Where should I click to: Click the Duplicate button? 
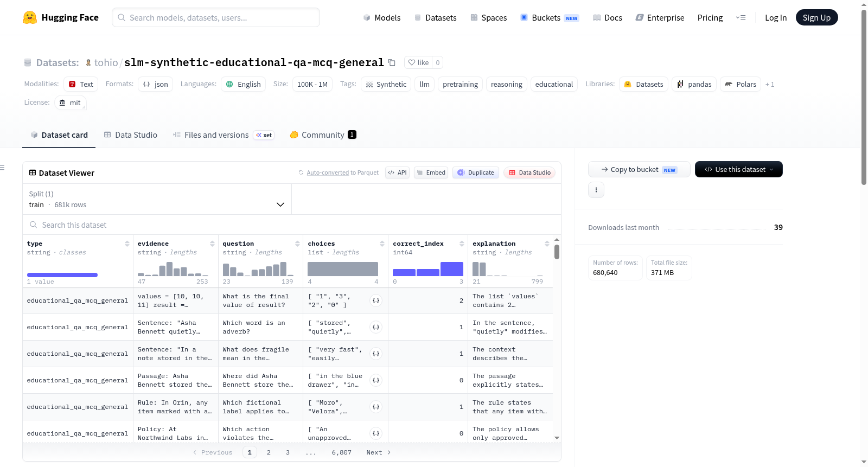(476, 172)
